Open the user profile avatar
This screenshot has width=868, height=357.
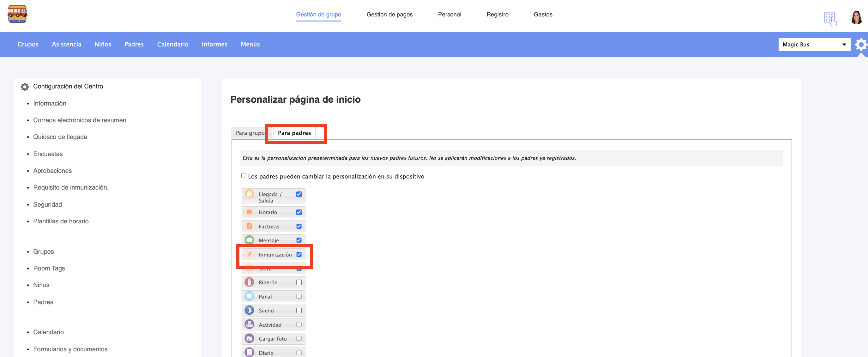(x=856, y=17)
